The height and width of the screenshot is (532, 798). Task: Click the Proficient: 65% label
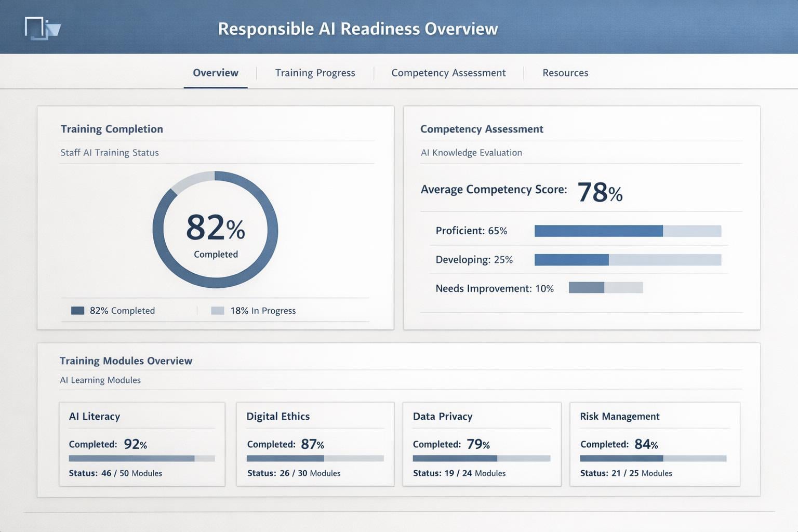tap(471, 231)
